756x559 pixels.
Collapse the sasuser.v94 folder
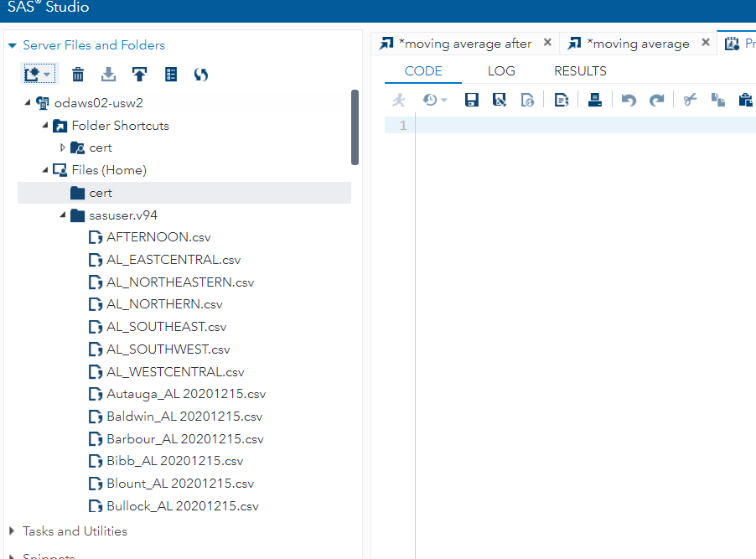[62, 215]
